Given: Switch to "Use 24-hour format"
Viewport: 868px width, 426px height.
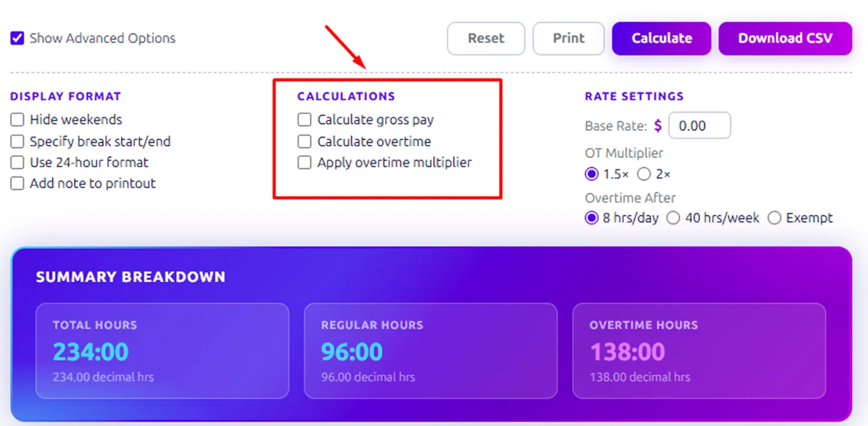Looking at the screenshot, I should point(17,162).
